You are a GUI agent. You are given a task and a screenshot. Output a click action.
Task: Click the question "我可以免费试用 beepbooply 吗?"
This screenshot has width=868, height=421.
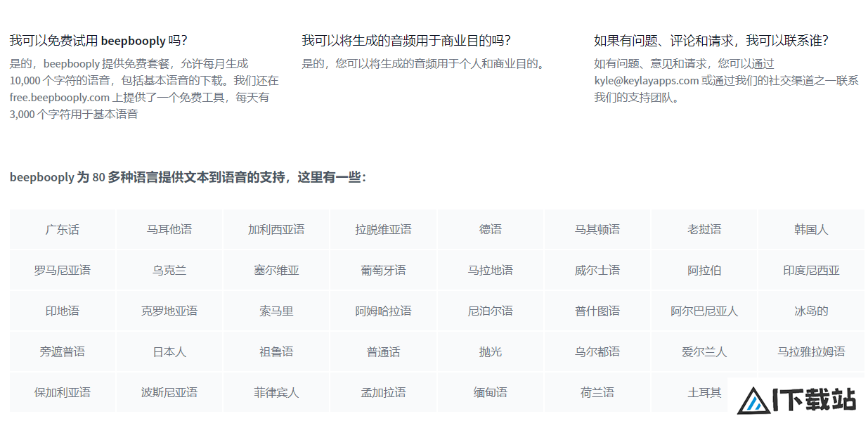(98, 41)
